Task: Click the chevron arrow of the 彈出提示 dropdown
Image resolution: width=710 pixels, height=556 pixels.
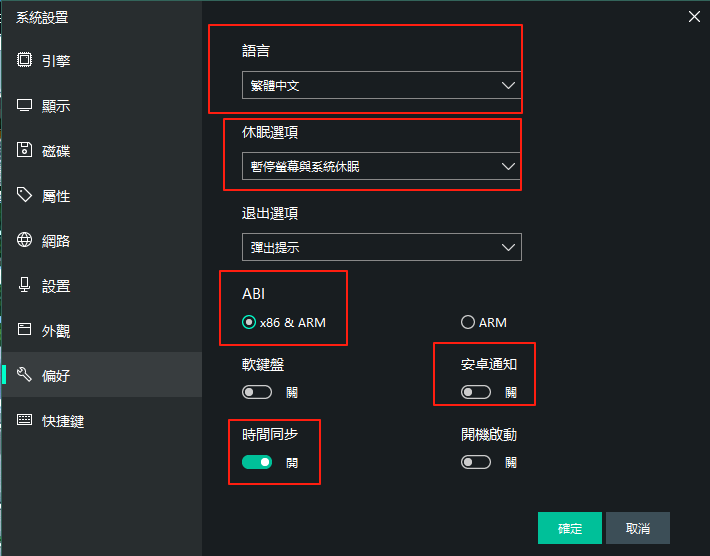Action: 508,247
